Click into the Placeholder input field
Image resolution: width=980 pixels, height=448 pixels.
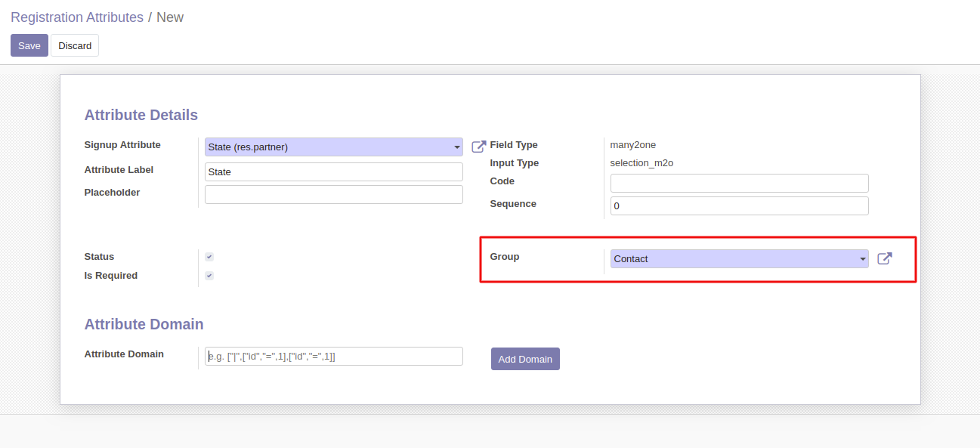click(333, 194)
